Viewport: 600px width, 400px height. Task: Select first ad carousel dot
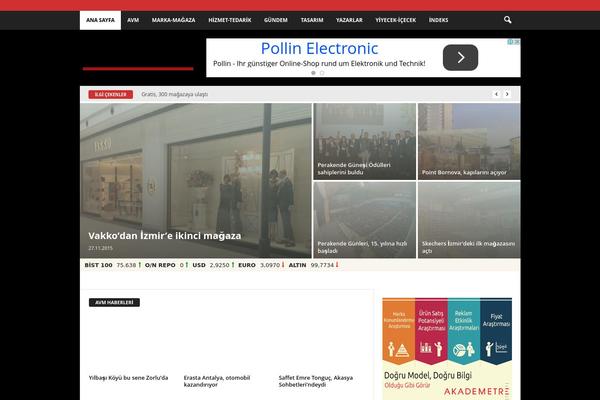click(x=313, y=73)
